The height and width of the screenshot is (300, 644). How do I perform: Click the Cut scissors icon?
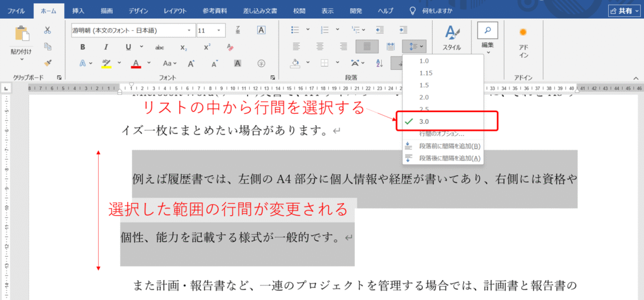pyautogui.click(x=47, y=30)
